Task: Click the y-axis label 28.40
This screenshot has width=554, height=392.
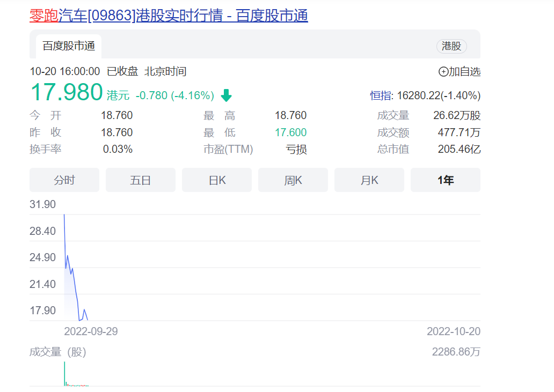Action: pyautogui.click(x=43, y=231)
